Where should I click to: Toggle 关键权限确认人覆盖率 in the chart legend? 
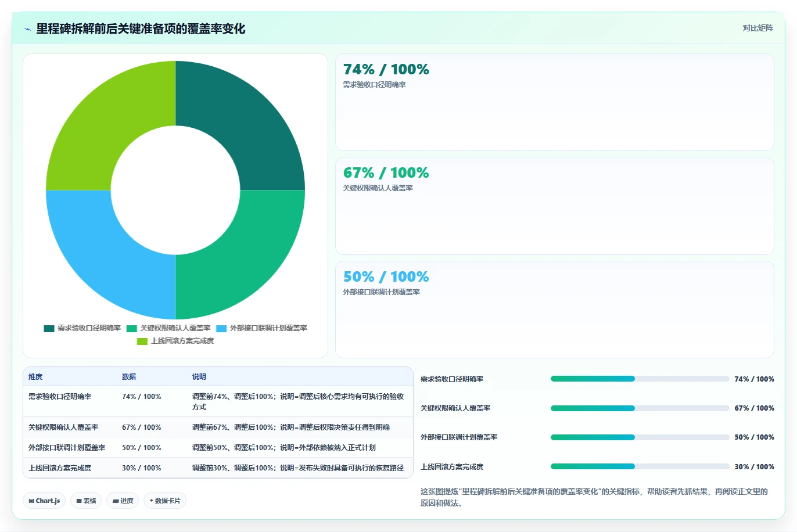click(168, 328)
